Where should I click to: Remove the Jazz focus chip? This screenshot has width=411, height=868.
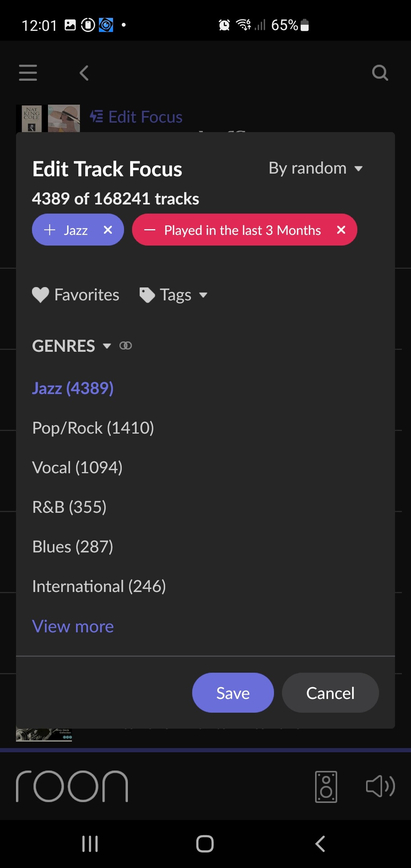[x=108, y=230]
